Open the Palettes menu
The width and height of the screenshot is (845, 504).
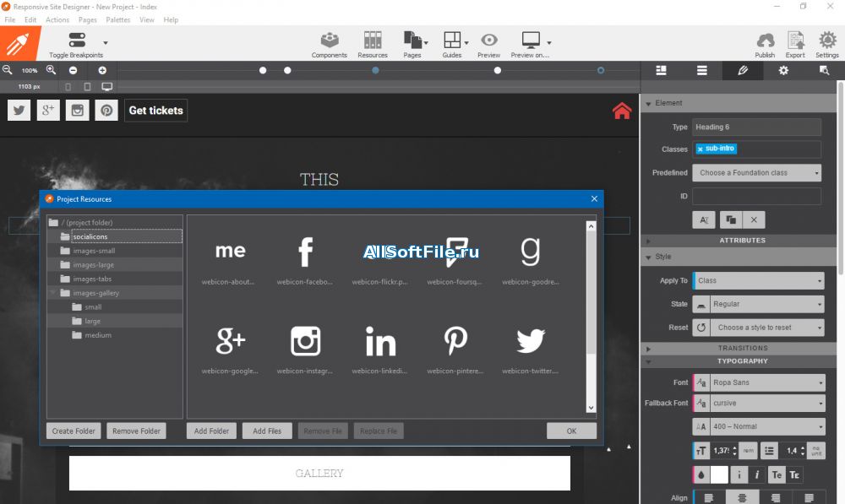click(118, 20)
